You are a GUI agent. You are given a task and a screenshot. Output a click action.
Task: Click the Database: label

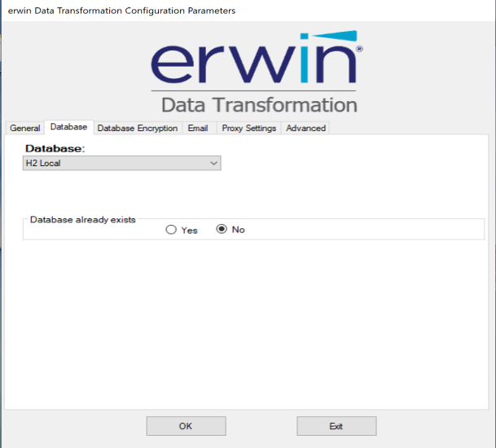tap(55, 148)
